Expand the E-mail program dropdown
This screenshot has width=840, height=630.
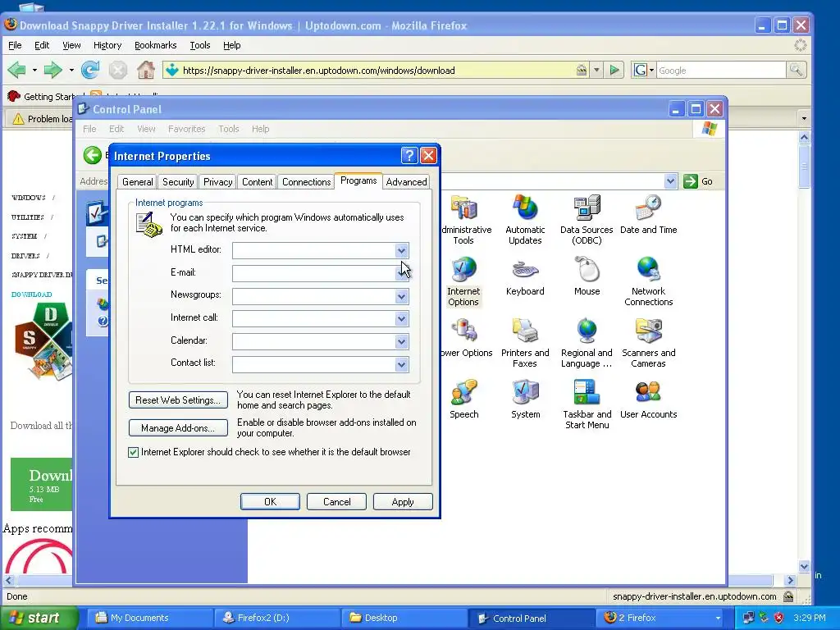401,273
